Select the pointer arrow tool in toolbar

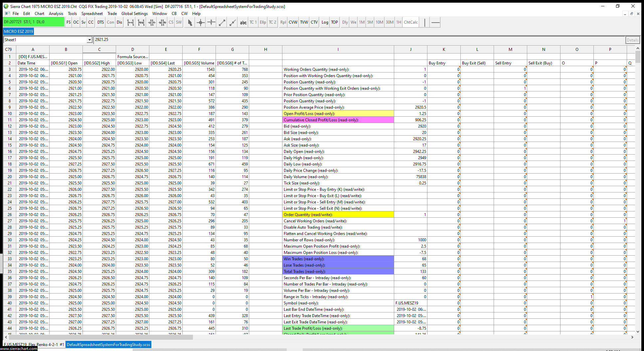[190, 22]
